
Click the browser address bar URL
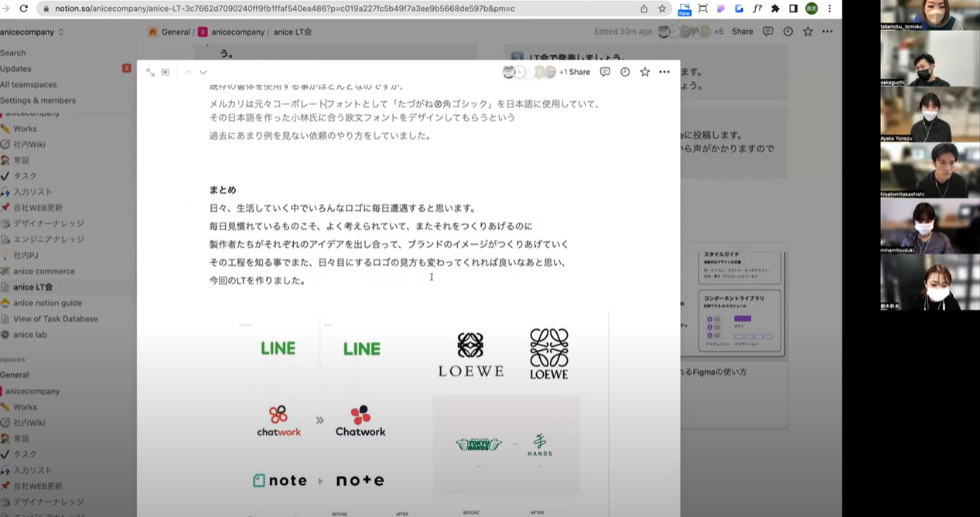click(285, 9)
